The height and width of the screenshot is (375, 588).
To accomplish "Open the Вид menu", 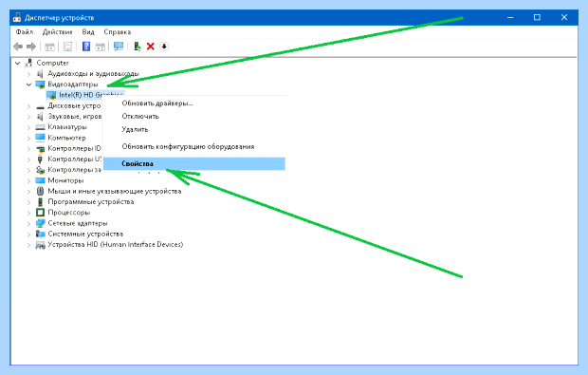I will pyautogui.click(x=88, y=32).
